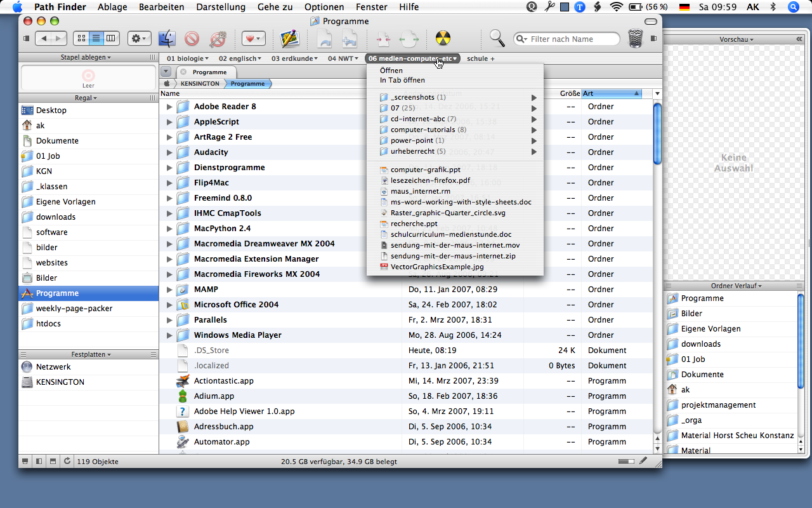Viewport: 812px width, 508px height.
Task: Adjust the icon size slider in status bar
Action: [x=625, y=461]
